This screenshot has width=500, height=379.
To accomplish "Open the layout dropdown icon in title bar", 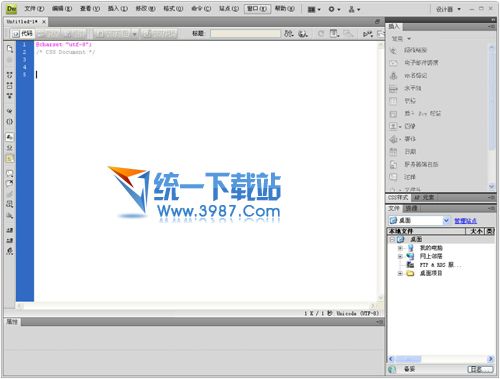I will tap(314, 10).
